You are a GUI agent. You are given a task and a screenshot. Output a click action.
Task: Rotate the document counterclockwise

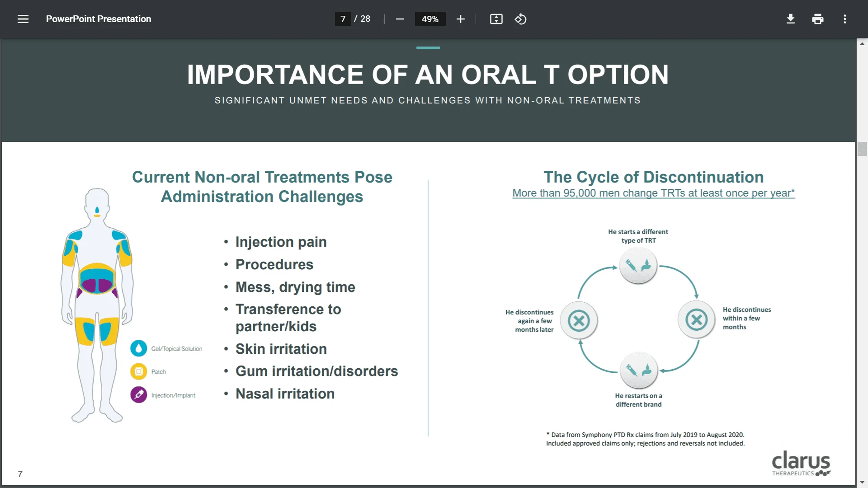(520, 19)
